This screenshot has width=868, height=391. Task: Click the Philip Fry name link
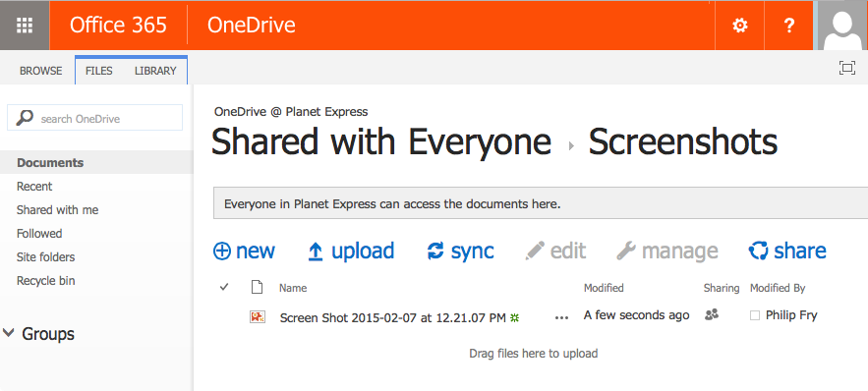791,315
